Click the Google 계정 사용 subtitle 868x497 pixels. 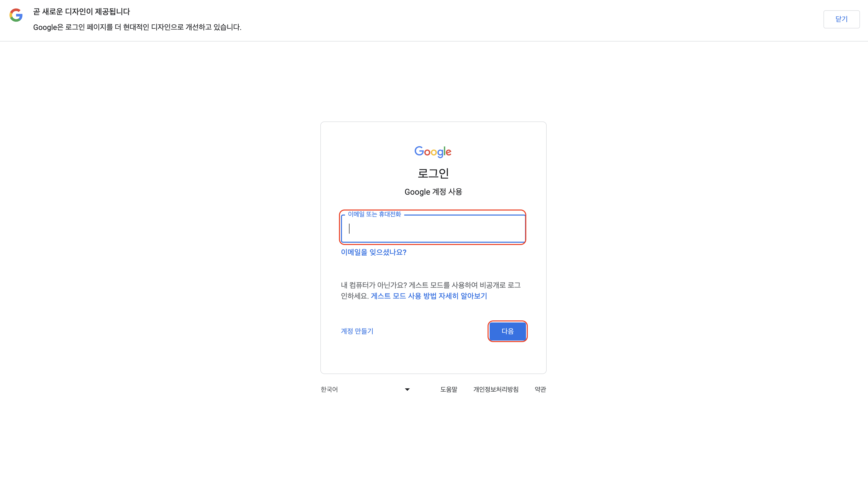pyautogui.click(x=433, y=192)
